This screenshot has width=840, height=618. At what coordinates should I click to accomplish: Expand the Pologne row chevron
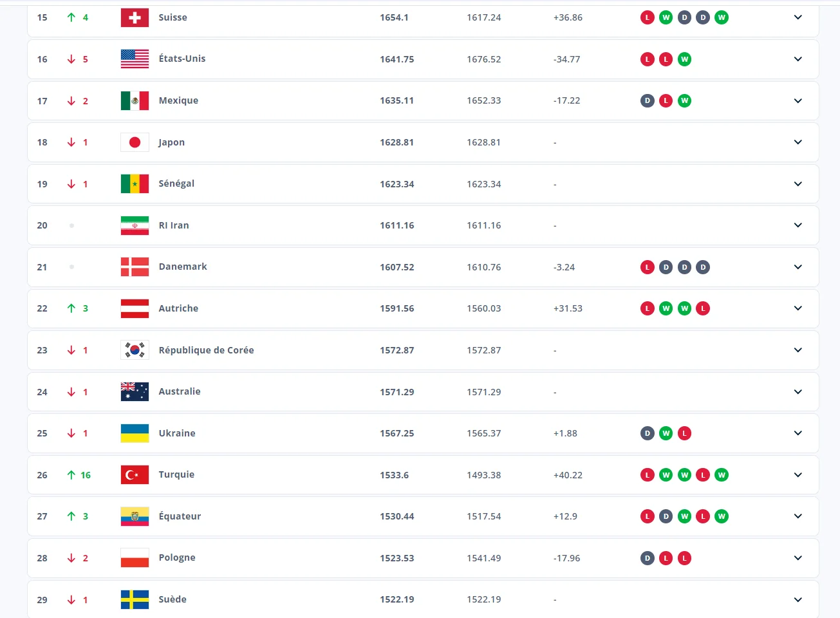coord(798,558)
